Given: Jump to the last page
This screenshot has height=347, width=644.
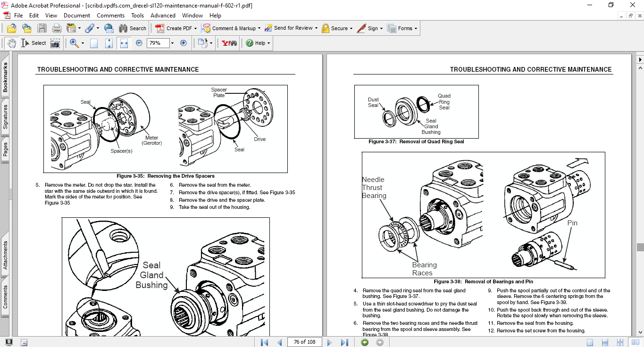Looking at the screenshot, I should [x=344, y=342].
